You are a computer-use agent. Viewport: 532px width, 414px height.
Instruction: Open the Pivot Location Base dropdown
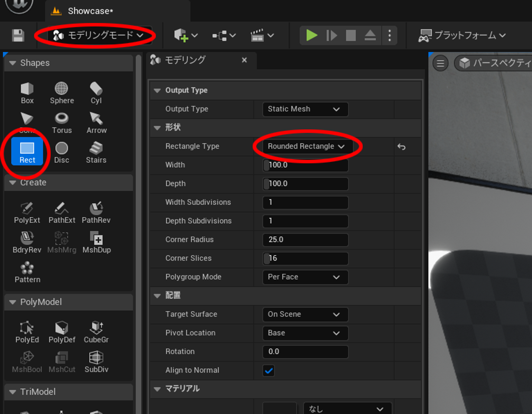pyautogui.click(x=305, y=333)
